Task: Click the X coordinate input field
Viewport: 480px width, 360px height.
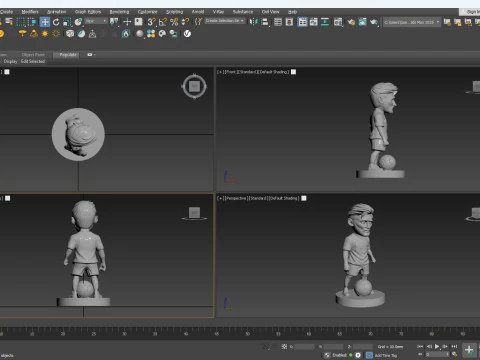Action: 304,347
